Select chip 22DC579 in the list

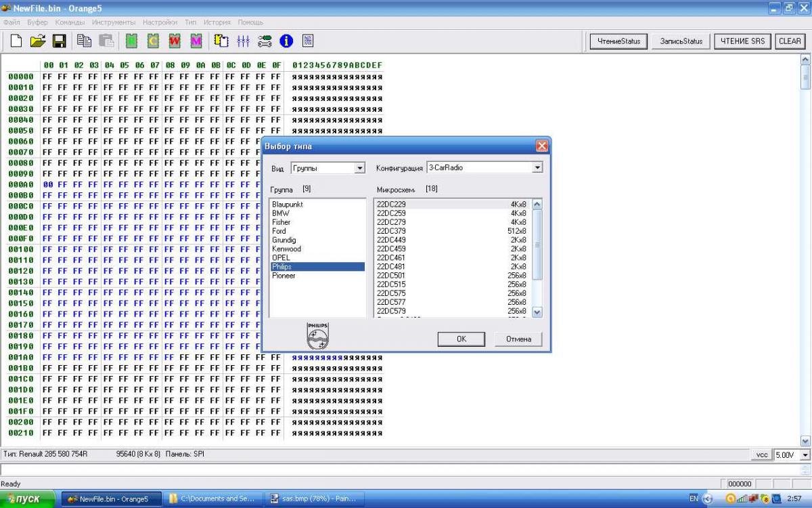point(452,311)
